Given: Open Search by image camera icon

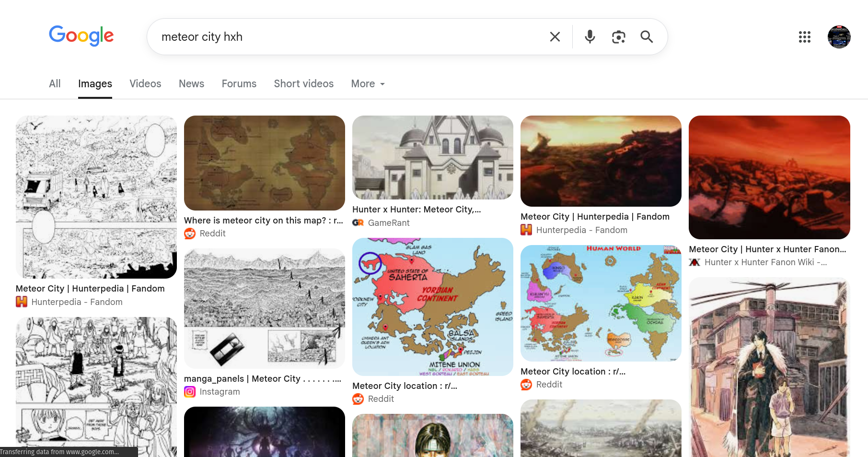Looking at the screenshot, I should pos(618,37).
